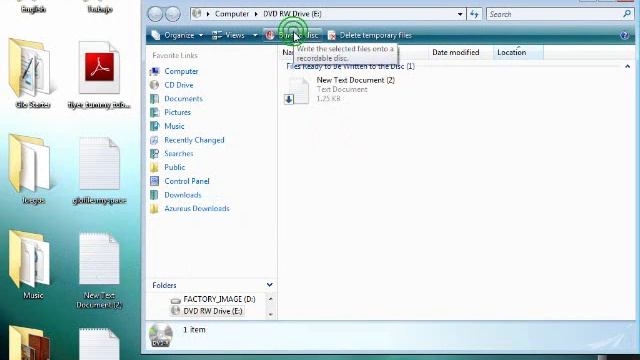The height and width of the screenshot is (360, 640).
Task: Click the Documents icon in Favorite Links
Action: point(154,99)
